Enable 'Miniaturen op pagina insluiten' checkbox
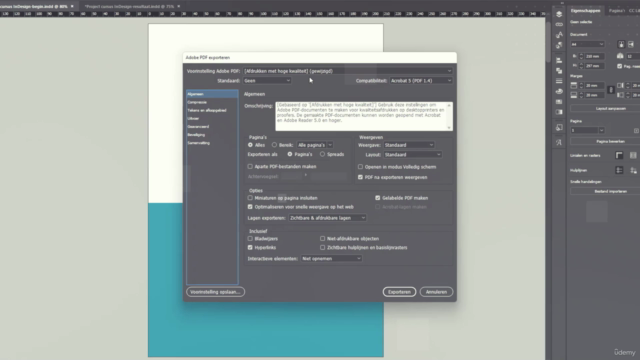The width and height of the screenshot is (640, 360). tap(250, 198)
